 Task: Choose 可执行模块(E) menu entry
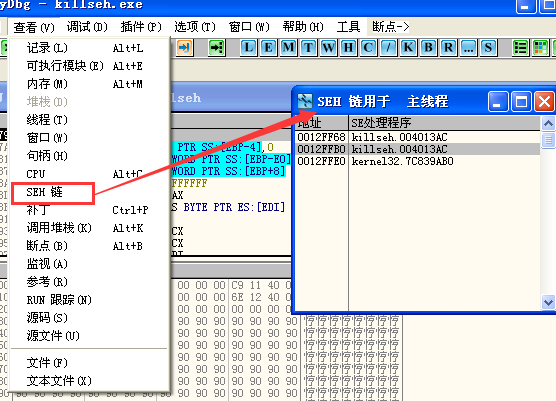coord(89,66)
